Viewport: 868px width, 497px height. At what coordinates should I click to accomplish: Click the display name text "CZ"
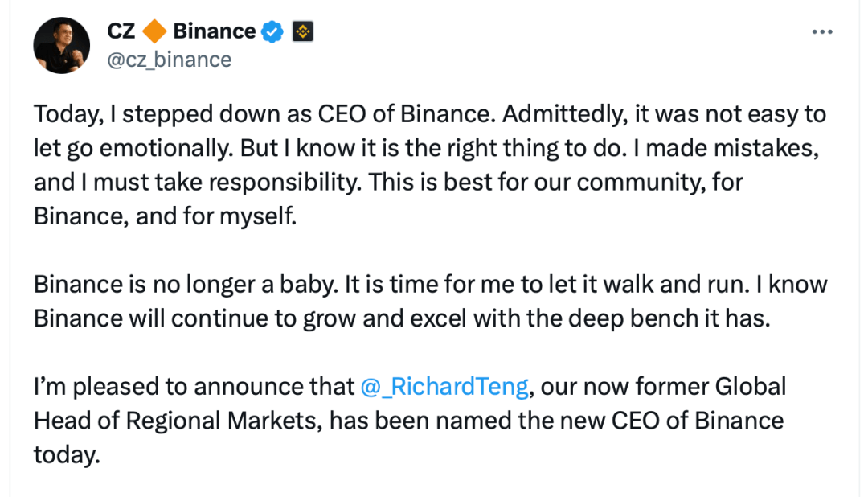pyautogui.click(x=121, y=32)
